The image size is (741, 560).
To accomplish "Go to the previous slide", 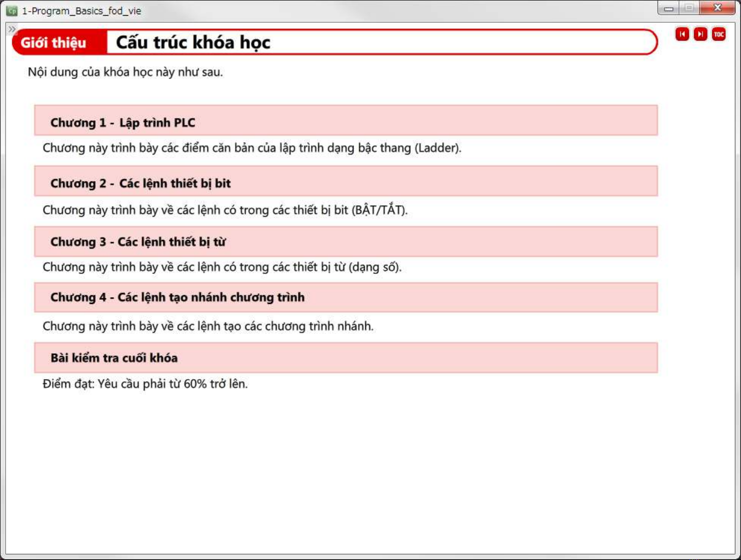I will coord(682,34).
